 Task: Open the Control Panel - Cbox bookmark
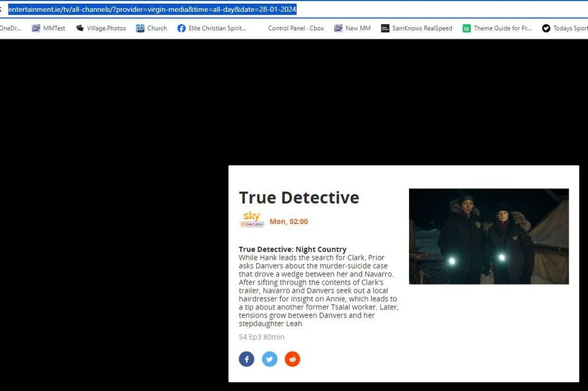pyautogui.click(x=296, y=28)
